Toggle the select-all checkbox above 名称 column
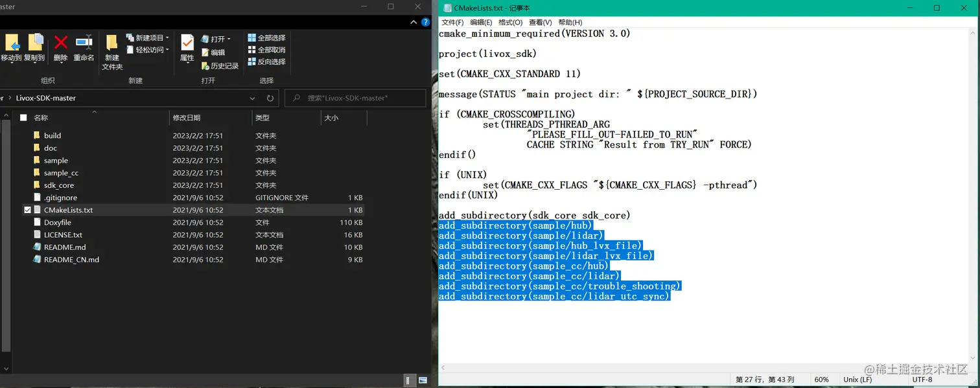 click(23, 117)
